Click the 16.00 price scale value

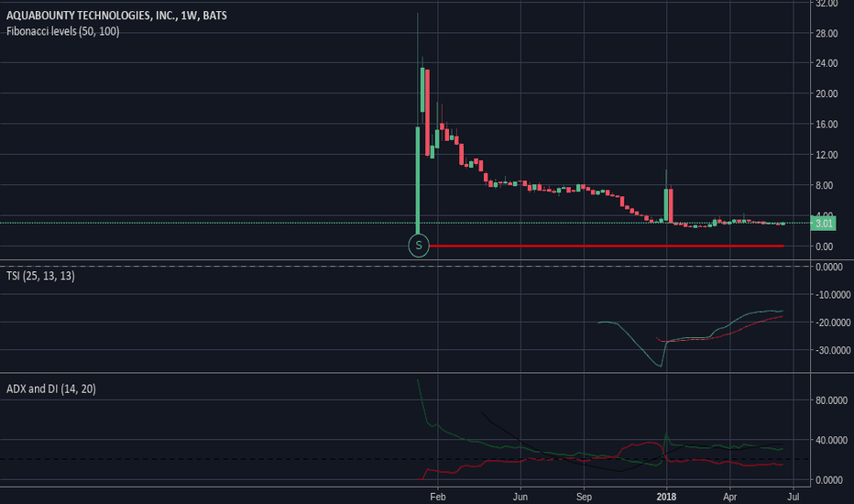[827, 125]
